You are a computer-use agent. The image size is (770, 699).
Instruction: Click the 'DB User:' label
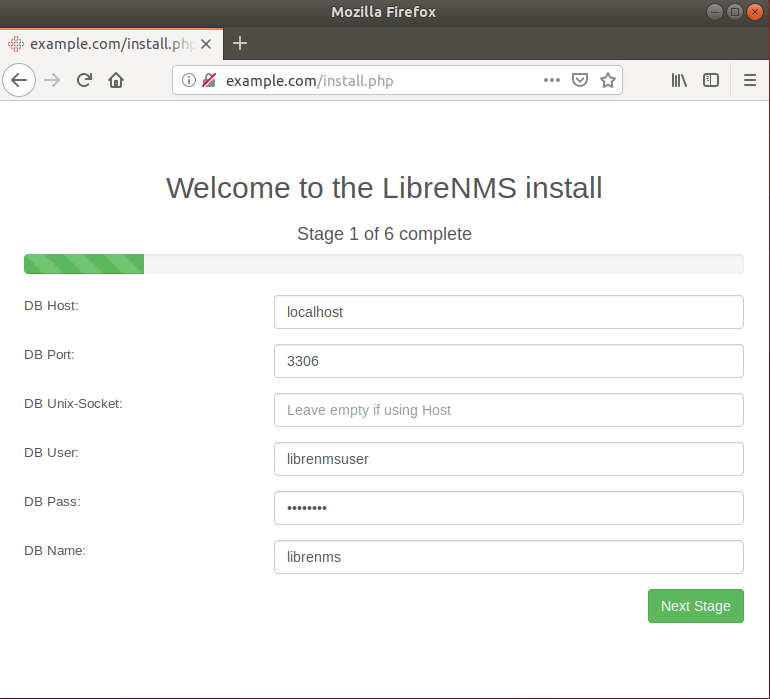(51, 452)
